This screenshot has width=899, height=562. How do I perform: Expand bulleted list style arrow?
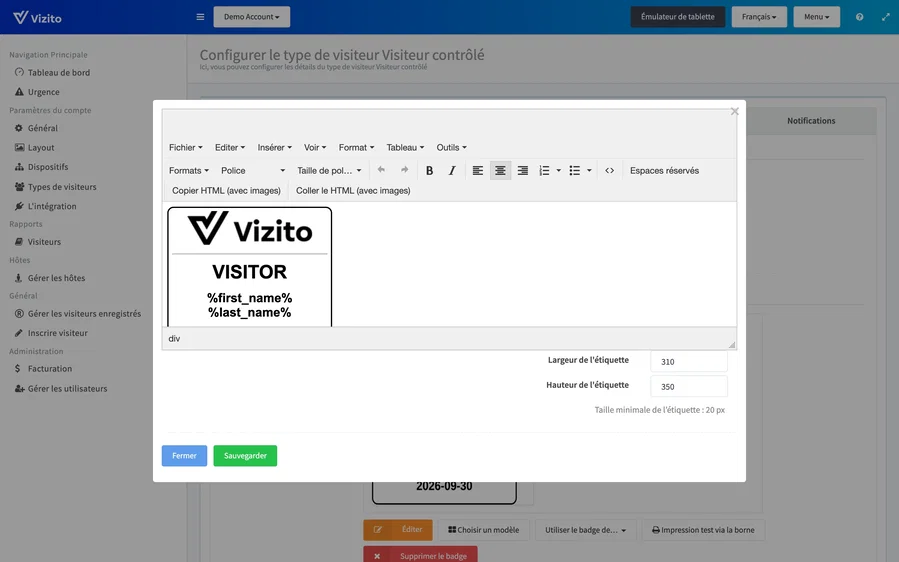[x=589, y=170]
